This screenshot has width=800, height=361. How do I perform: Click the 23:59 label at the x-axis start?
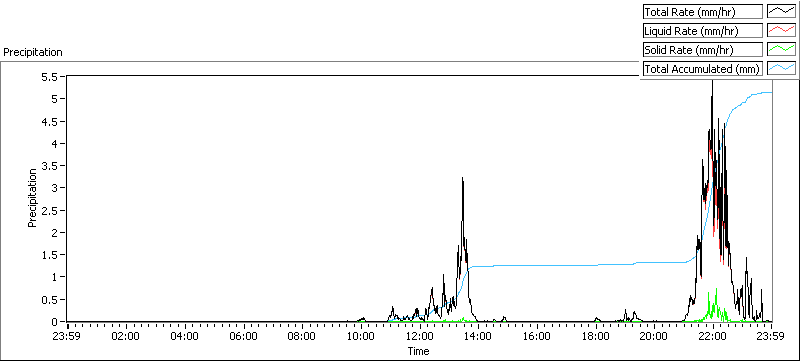[x=67, y=336]
